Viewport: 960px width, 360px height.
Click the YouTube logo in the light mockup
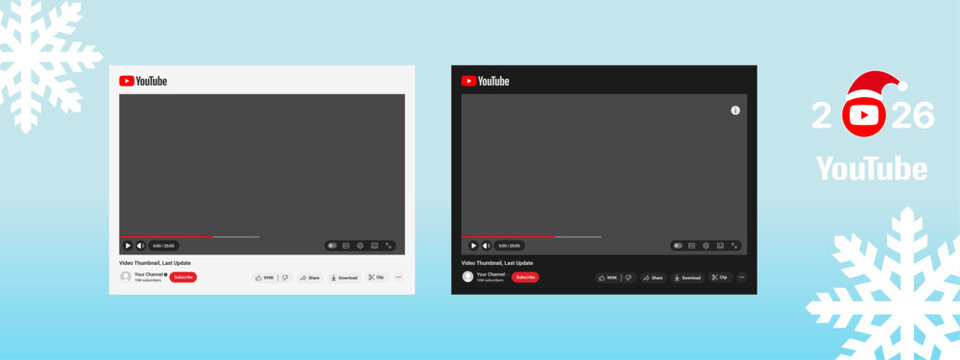pos(143,81)
